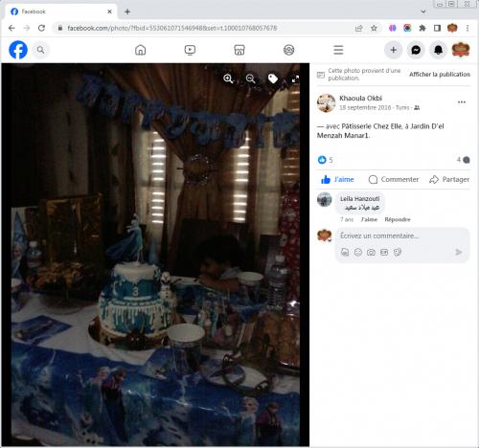The width and height of the screenshot is (479, 448).
Task: Open Chrome's three-dot menu
Action: (468, 28)
